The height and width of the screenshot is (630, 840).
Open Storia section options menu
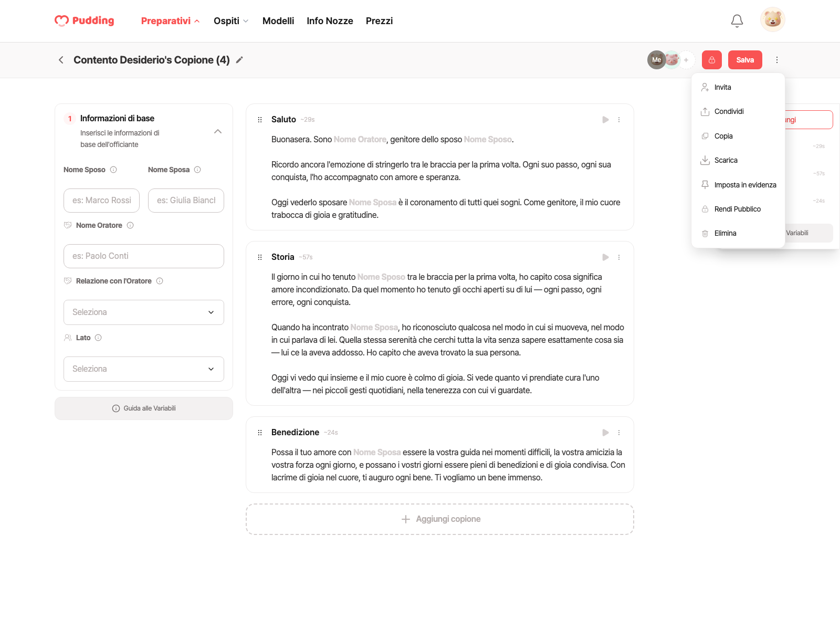pos(619,257)
